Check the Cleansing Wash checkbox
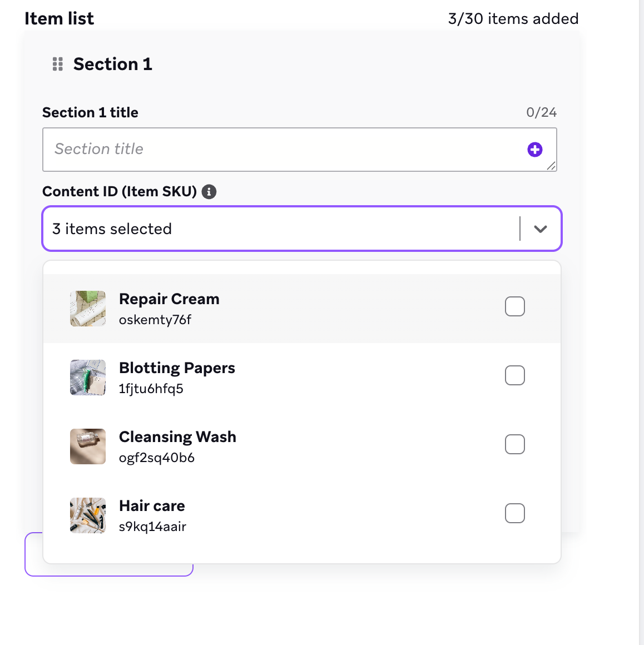This screenshot has height=645, width=644. 514,444
